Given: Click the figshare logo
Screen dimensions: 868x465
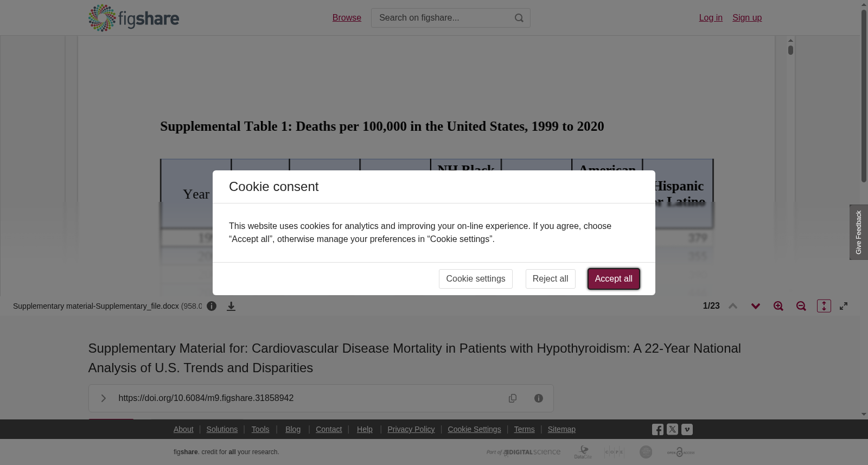Looking at the screenshot, I should pyautogui.click(x=133, y=18).
